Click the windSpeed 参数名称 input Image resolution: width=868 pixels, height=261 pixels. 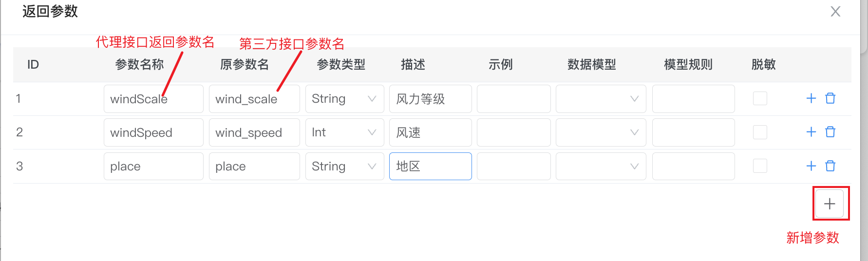[x=153, y=132]
